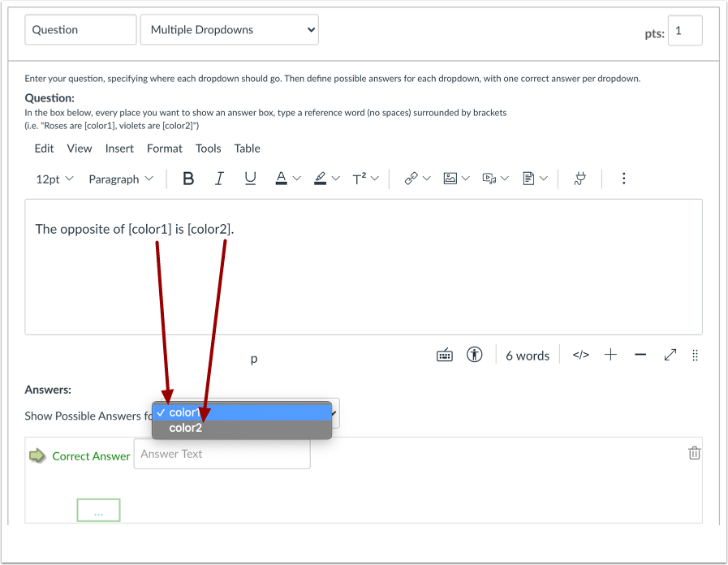Click the Embed Image icon
Image resolution: width=728 pixels, height=565 pixels.
(x=451, y=179)
